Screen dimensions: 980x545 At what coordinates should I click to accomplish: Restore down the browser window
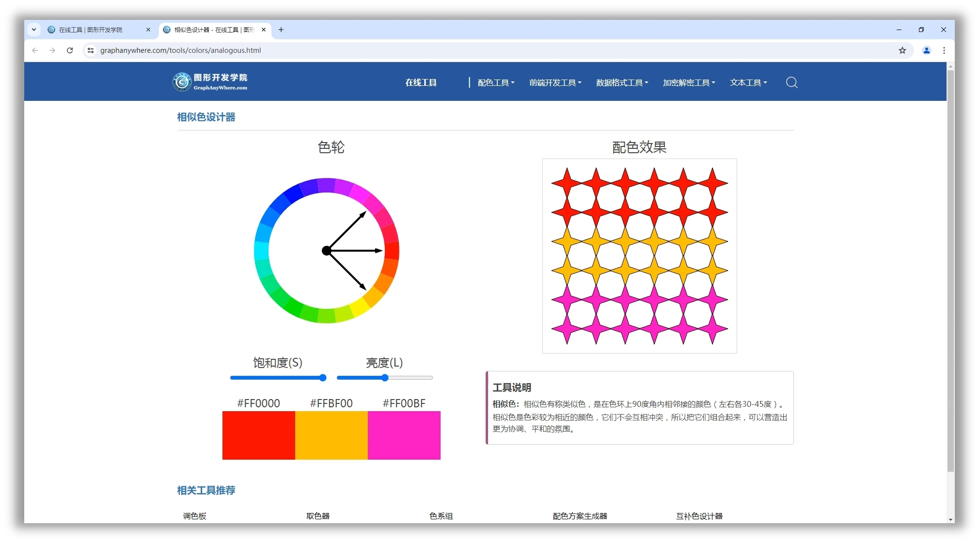pyautogui.click(x=921, y=30)
